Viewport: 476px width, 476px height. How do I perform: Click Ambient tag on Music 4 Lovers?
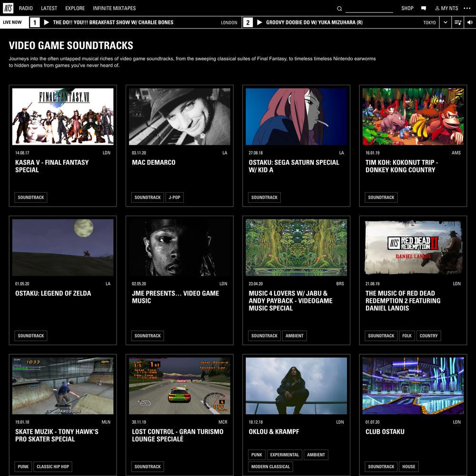coord(295,336)
